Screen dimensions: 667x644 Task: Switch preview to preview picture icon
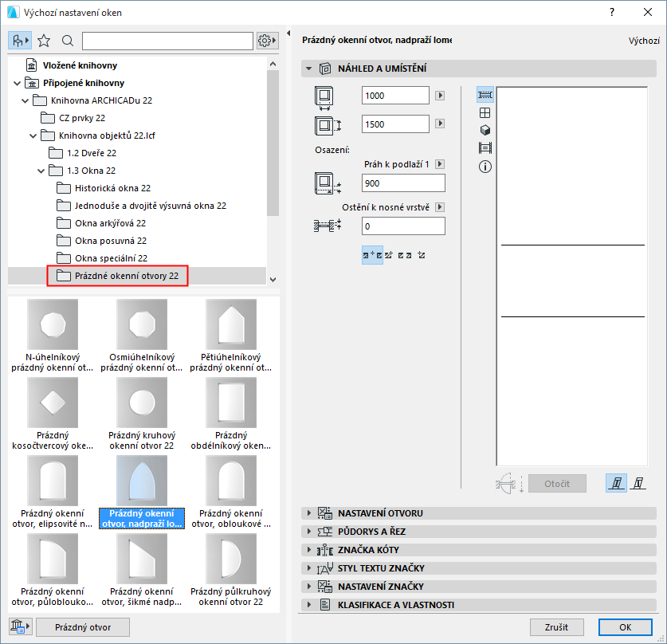[x=485, y=148]
